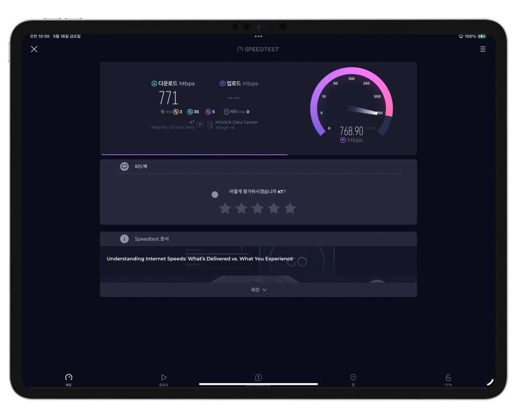The width and height of the screenshot is (517, 420).
Task: Expand the Speedtest article with 확장
Action: click(x=258, y=290)
